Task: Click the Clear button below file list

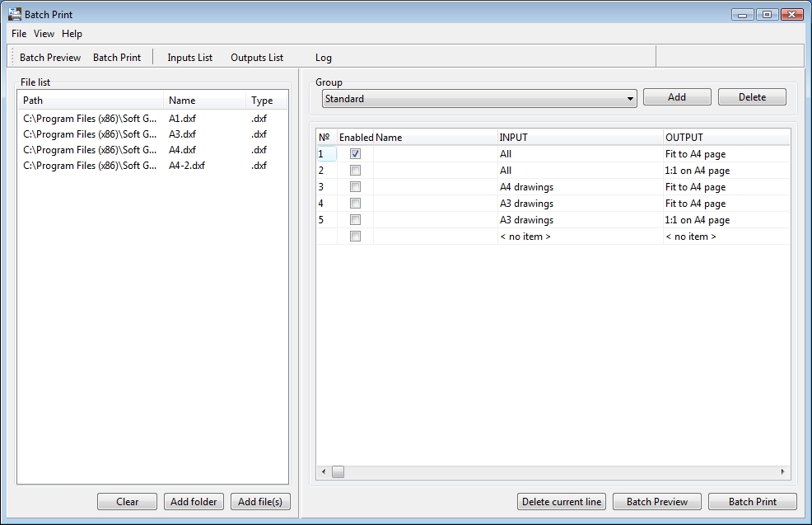Action: pyautogui.click(x=127, y=502)
